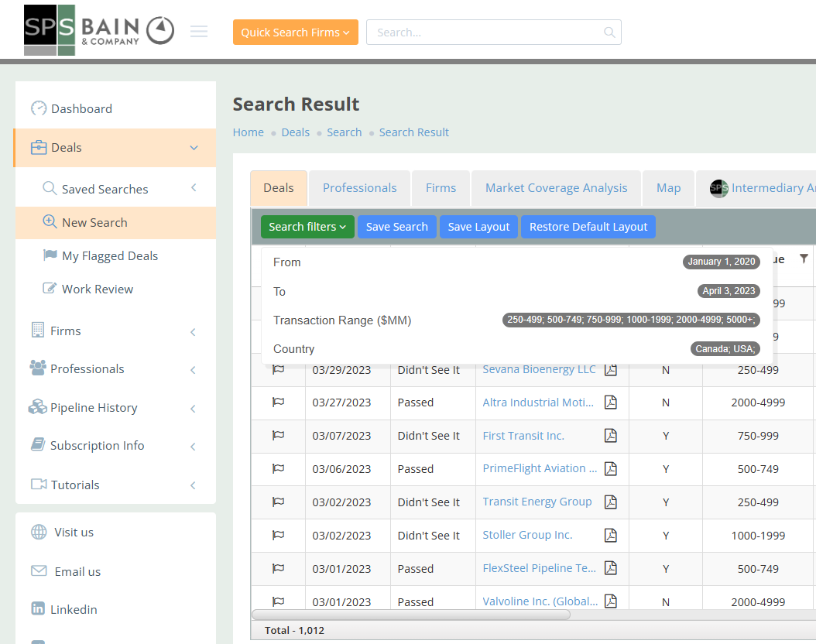Viewport: 816px width, 644px height.
Task: Open PDF for Altra Industrial Moti...
Action: point(610,402)
